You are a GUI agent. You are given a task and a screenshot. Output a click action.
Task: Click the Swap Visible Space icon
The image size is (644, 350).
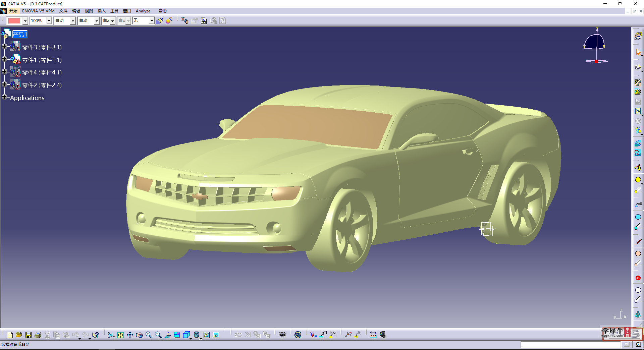216,335
